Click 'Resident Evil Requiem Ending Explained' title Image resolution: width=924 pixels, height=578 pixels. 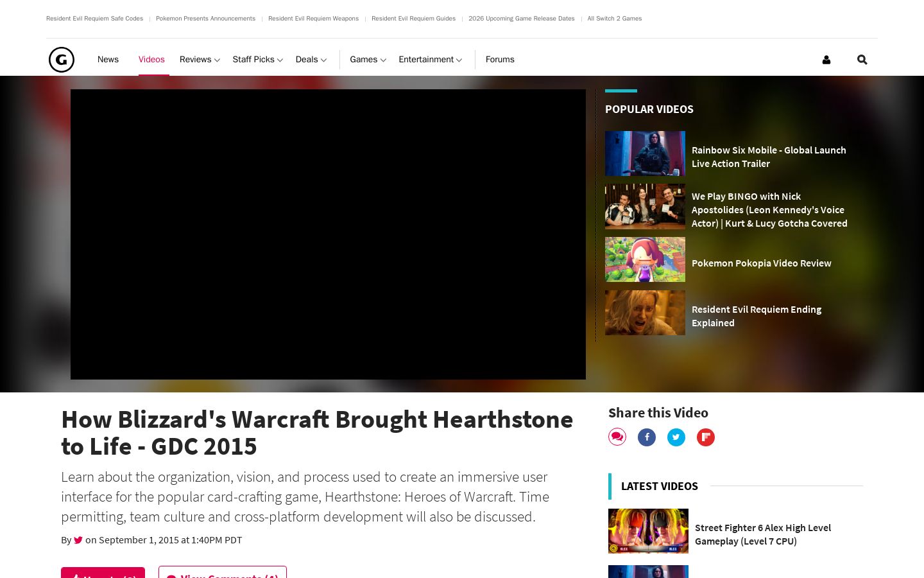757,316
